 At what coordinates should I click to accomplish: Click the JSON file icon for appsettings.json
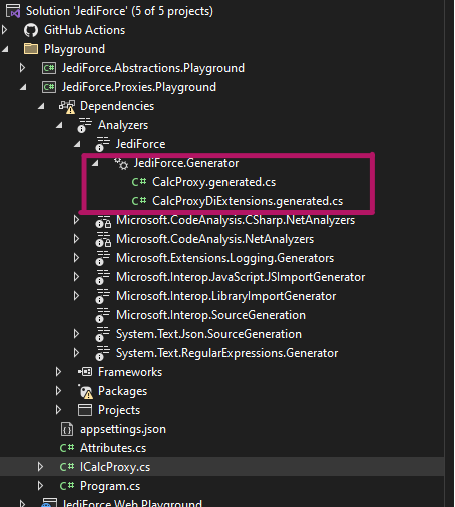(x=67, y=429)
